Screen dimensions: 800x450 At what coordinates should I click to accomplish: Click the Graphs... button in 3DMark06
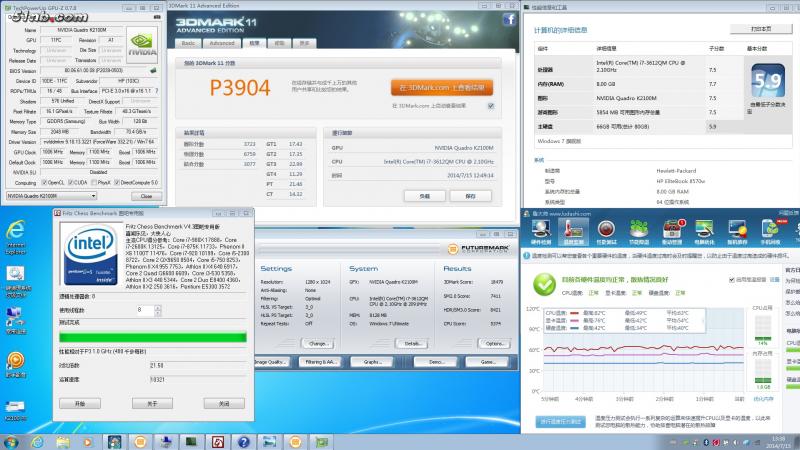[373, 362]
